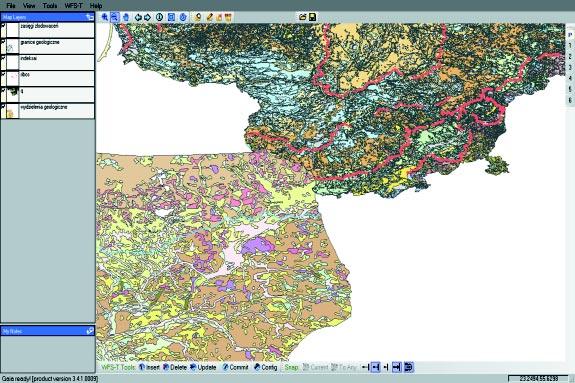Select the Zoom In magnifier tool
Screen dimensions: 575x383
105,17
